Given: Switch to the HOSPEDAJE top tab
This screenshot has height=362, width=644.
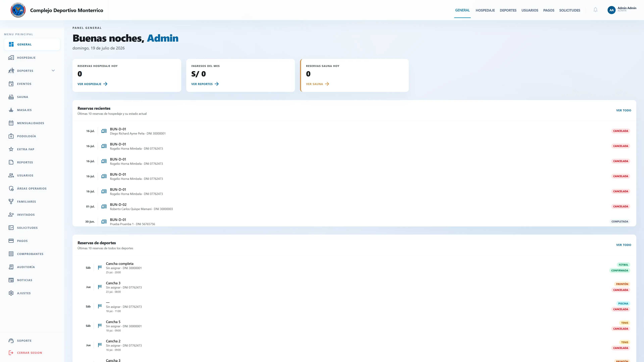Looking at the screenshot, I should [485, 10].
